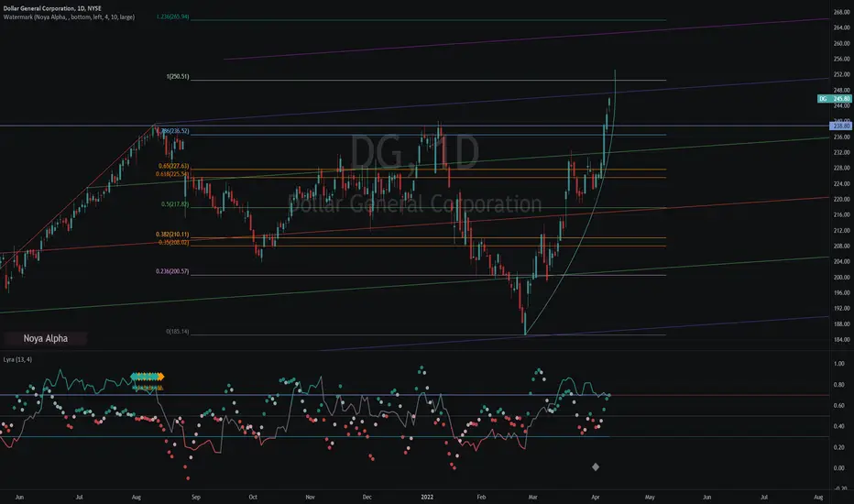The width and height of the screenshot is (854, 504).
Task: Select the 0.786(236.52) Fibonacci level label
Action: click(x=172, y=131)
